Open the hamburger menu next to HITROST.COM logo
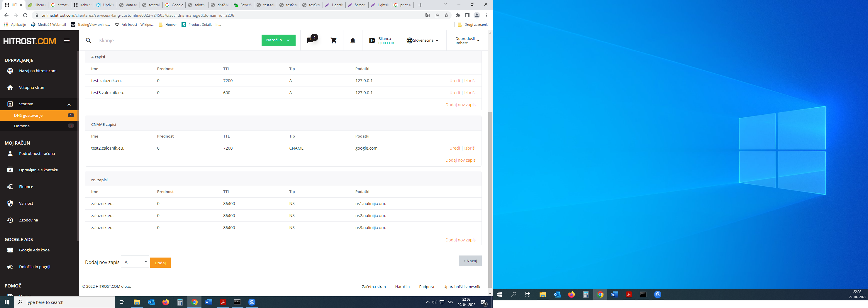The width and height of the screenshot is (868, 308). pyautogui.click(x=67, y=40)
